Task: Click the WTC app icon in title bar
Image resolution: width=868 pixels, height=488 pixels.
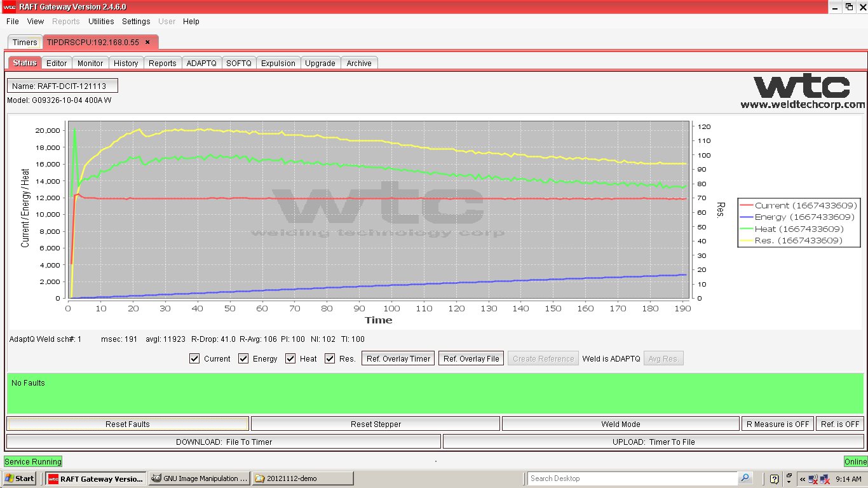Action: point(10,6)
